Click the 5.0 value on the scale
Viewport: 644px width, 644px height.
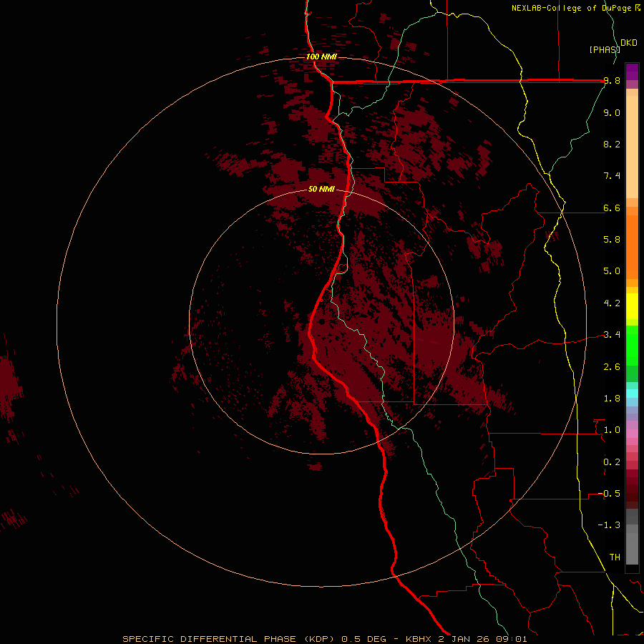coord(612,271)
